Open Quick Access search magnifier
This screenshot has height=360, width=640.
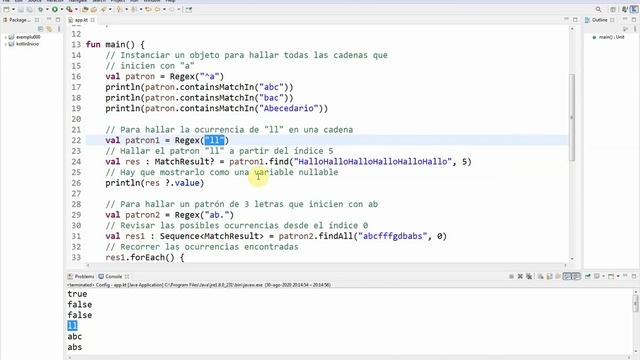[598, 9]
